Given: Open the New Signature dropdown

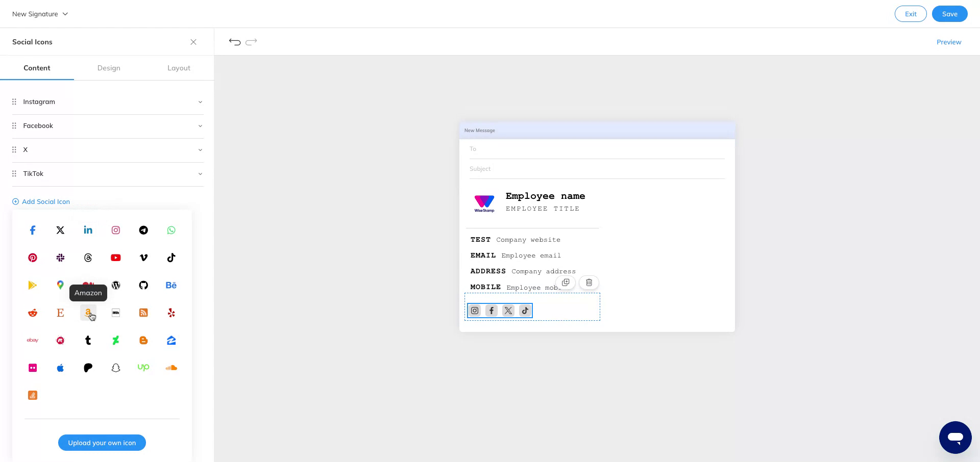Looking at the screenshot, I should point(40,14).
